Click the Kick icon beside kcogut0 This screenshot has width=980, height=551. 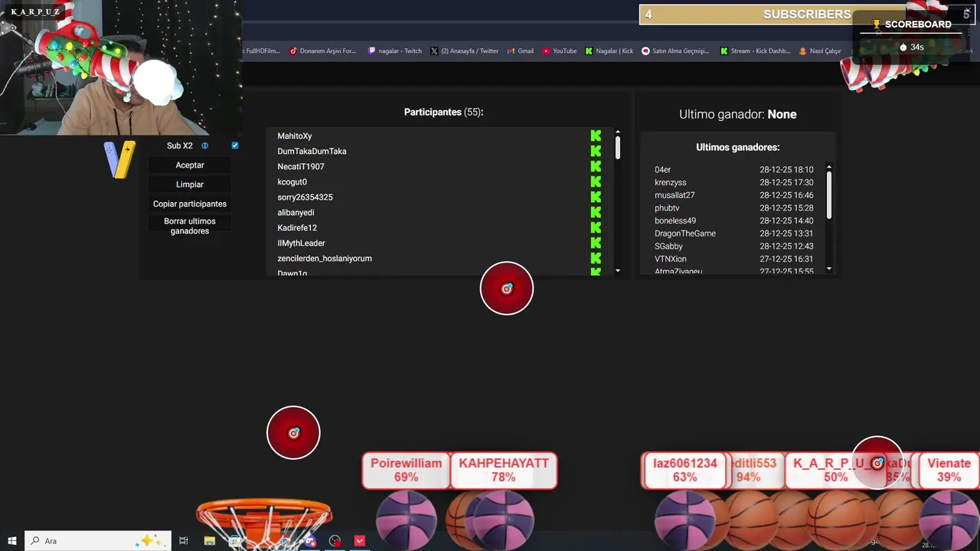(x=596, y=181)
